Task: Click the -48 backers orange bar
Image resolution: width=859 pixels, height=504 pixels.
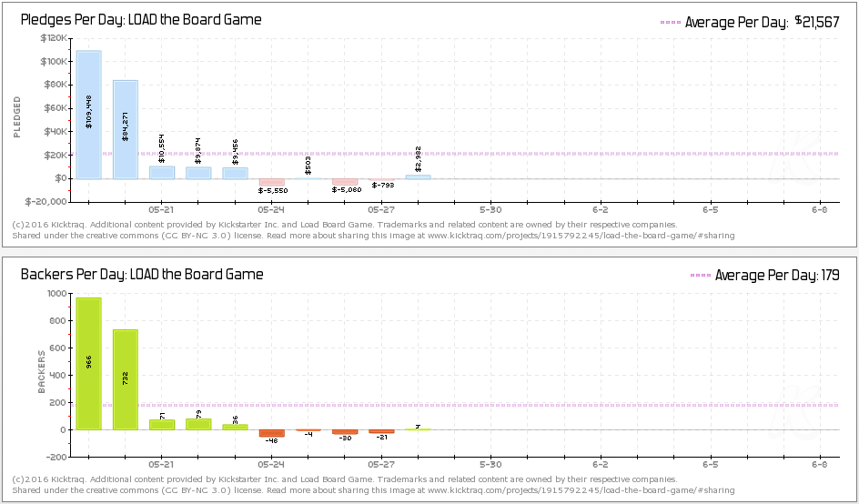Action: pyautogui.click(x=272, y=433)
